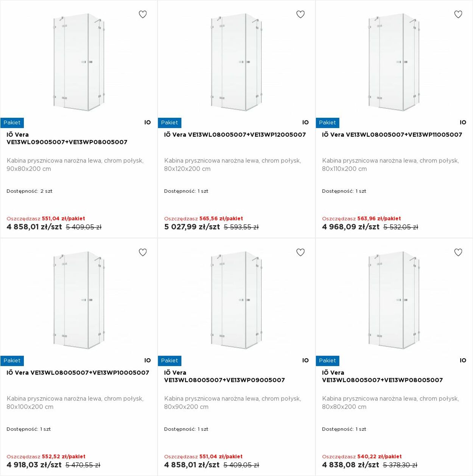View the shower cabin image priced 4 918,03 zł
The image size is (473, 476).
tap(79, 300)
